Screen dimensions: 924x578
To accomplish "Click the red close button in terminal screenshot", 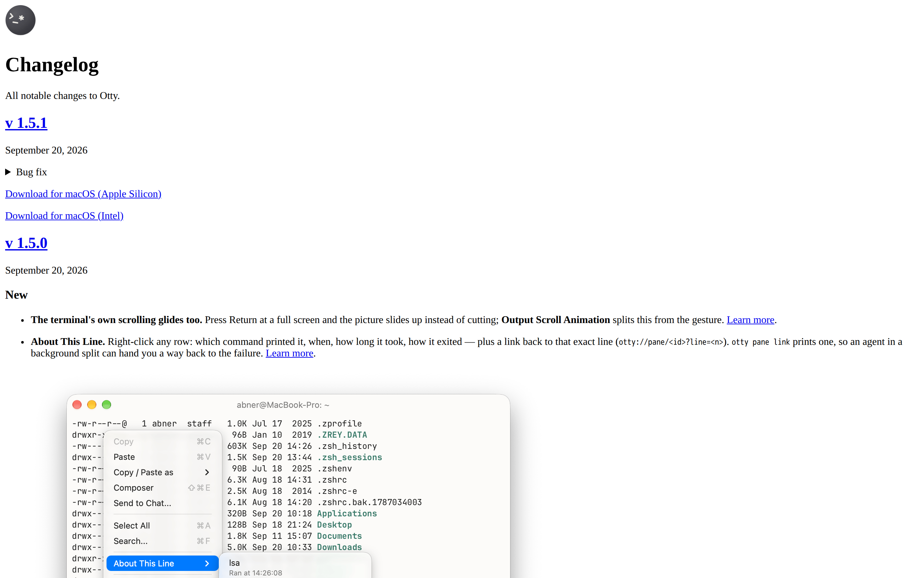I will click(x=77, y=405).
